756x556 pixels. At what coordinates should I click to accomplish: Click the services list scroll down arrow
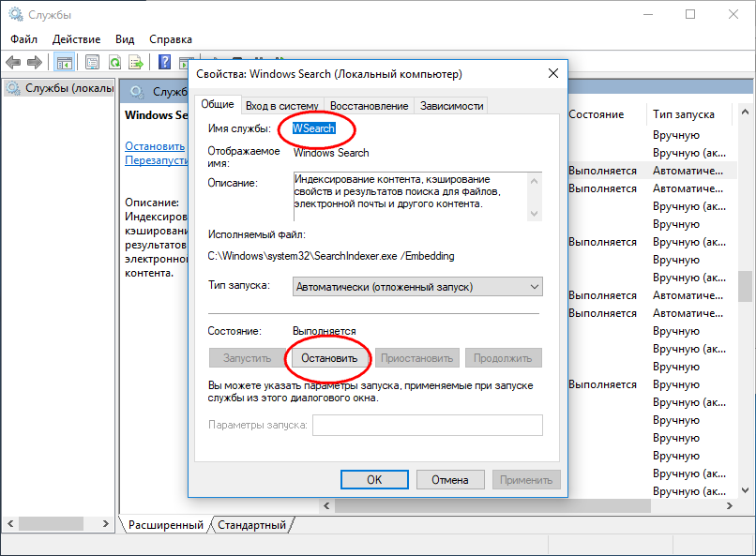coord(745,490)
